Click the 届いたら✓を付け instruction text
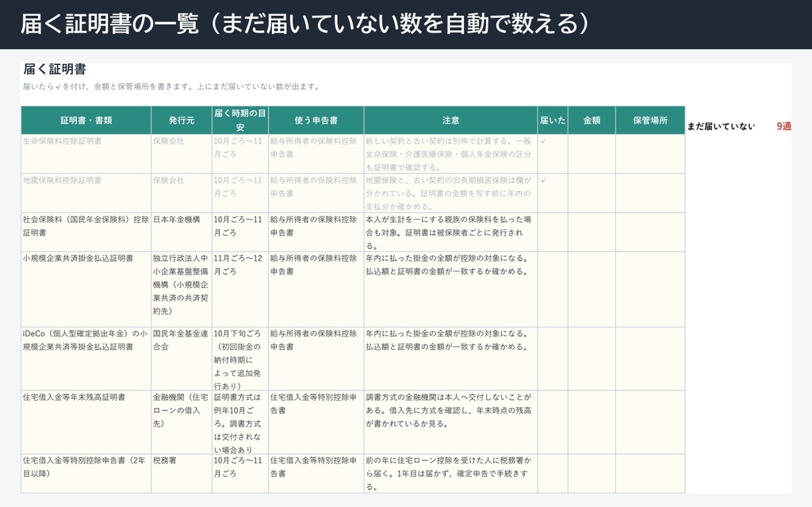Screen dimensions: 812x507 171,86
